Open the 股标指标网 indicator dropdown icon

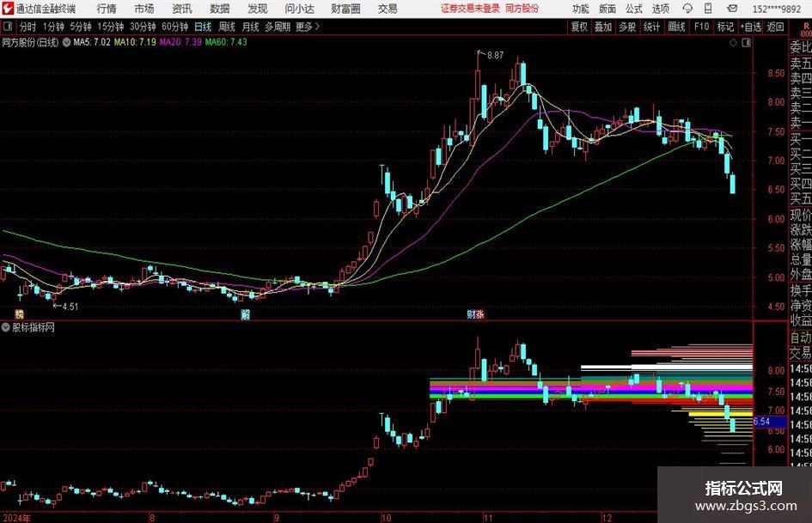tap(6, 327)
